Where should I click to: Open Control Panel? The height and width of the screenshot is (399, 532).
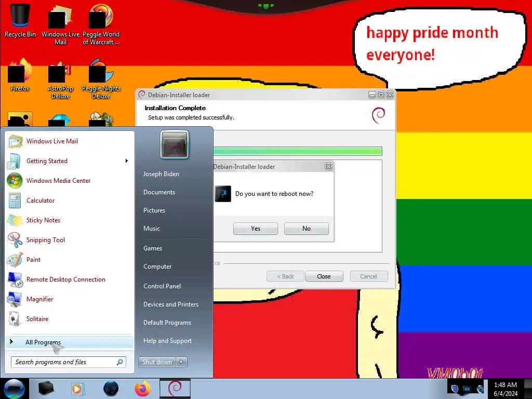162,286
